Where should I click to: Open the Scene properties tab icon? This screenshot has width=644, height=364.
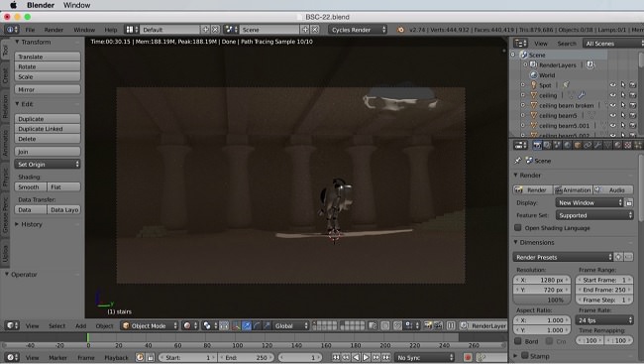tap(557, 145)
